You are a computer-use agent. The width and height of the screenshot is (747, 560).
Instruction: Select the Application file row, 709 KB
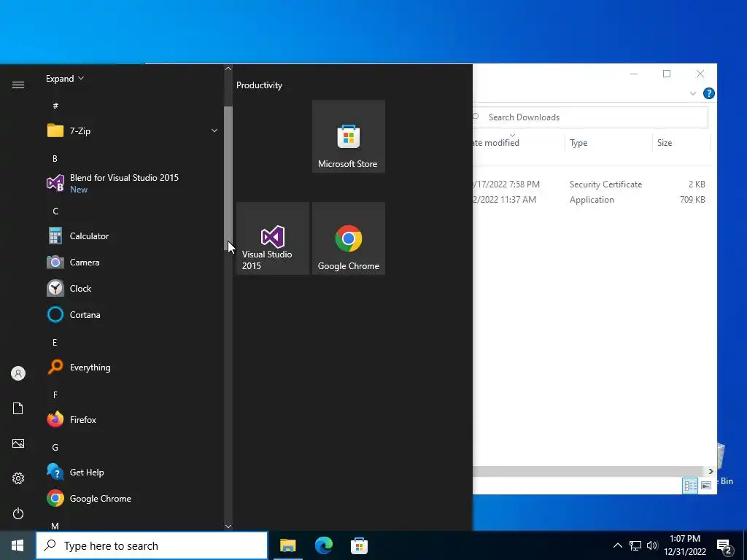click(x=591, y=200)
